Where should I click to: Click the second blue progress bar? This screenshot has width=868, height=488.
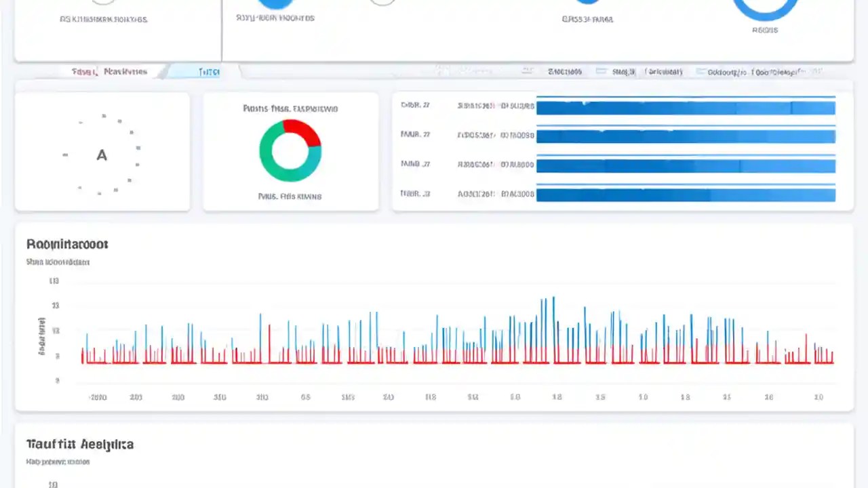[686, 135]
